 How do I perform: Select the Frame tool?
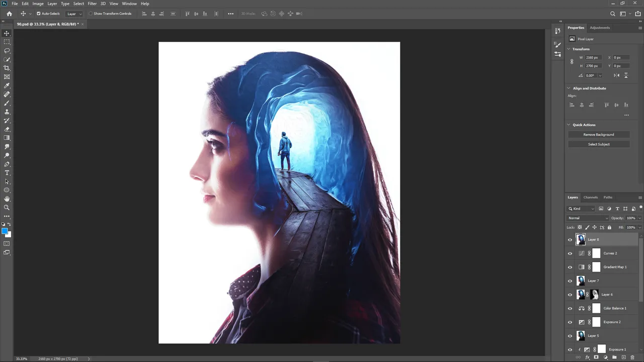tap(7, 77)
